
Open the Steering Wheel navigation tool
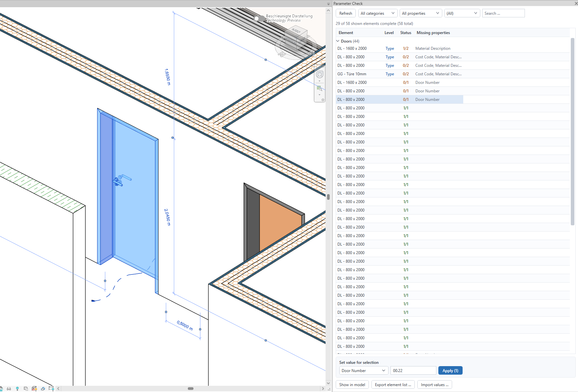320,74
